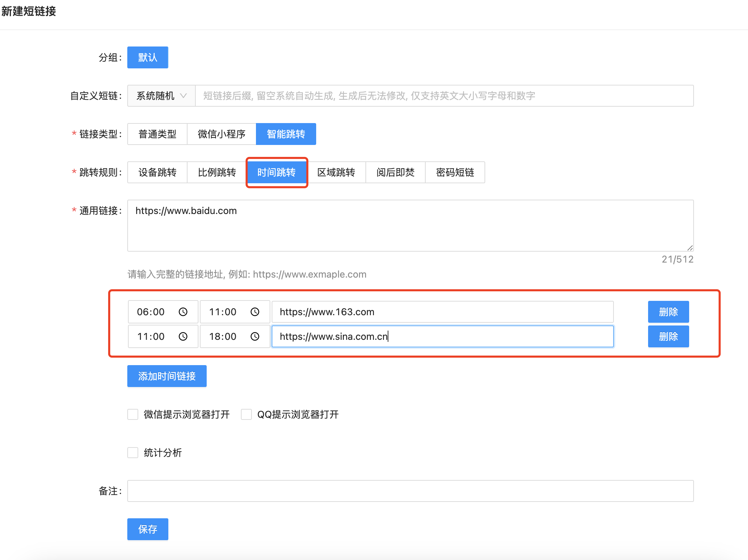The height and width of the screenshot is (560, 748).
Task: Select 比例跳转 rule
Action: pos(217,172)
